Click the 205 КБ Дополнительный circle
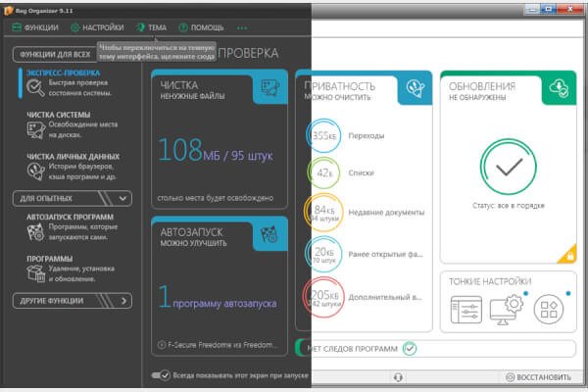Screen dimensions: 588x392 coord(323,297)
